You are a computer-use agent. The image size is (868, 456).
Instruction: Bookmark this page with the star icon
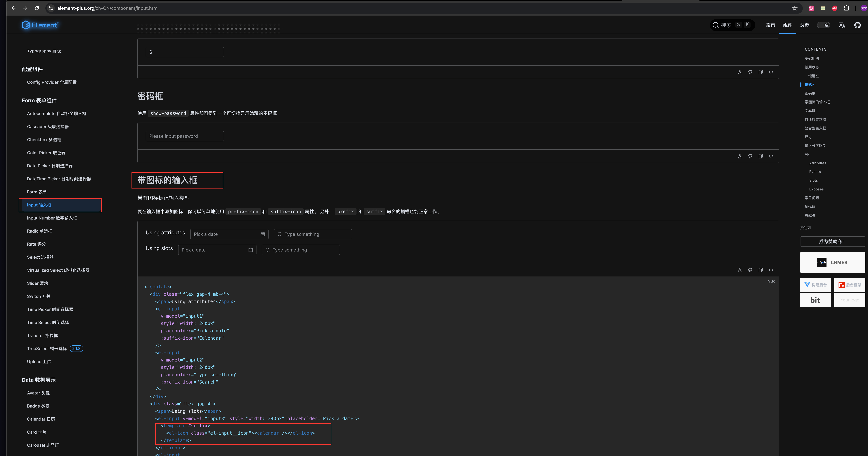pos(795,8)
